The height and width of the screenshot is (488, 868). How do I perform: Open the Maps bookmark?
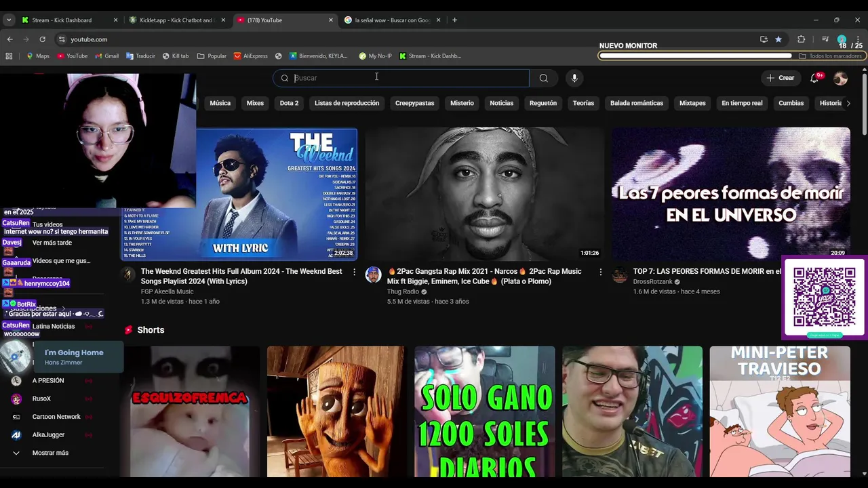[x=38, y=56]
